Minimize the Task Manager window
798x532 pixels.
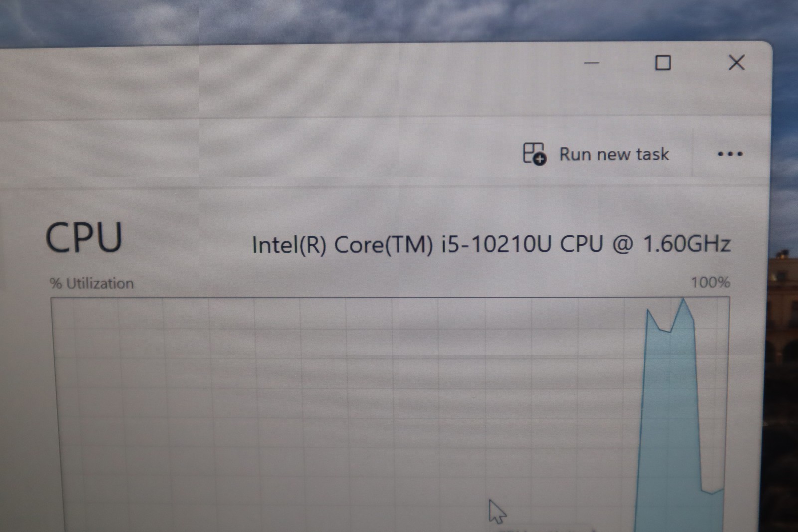(x=592, y=63)
